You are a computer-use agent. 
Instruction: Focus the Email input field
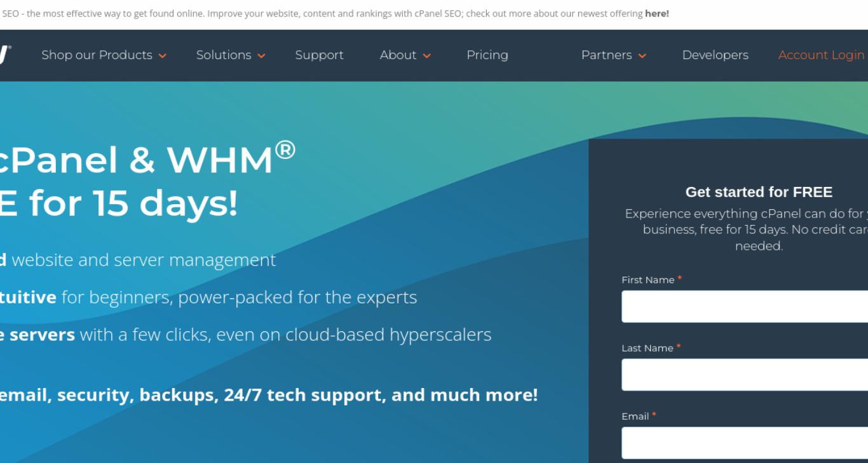[745, 443]
